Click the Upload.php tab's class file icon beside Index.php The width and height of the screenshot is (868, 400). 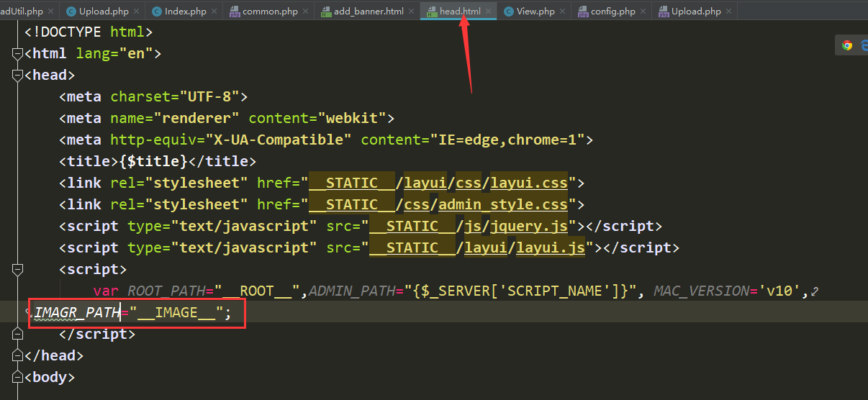point(71,12)
